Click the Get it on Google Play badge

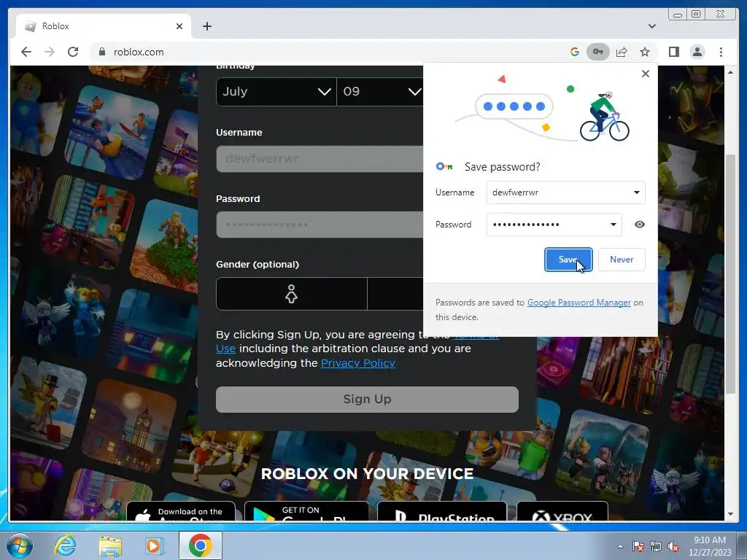pos(306,511)
